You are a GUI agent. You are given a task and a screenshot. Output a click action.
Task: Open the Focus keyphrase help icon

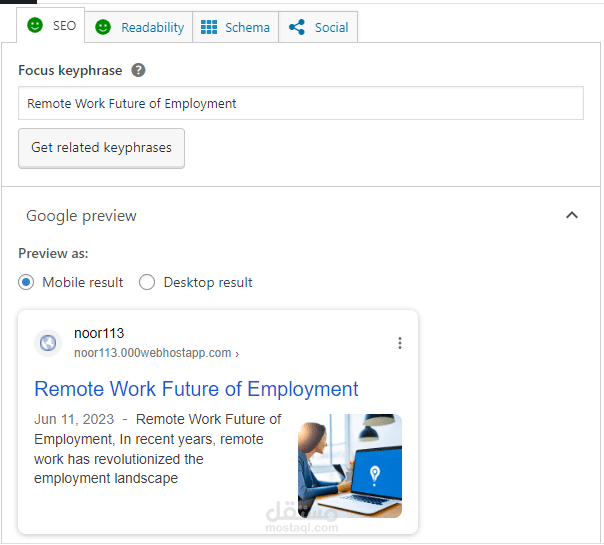coord(139,70)
